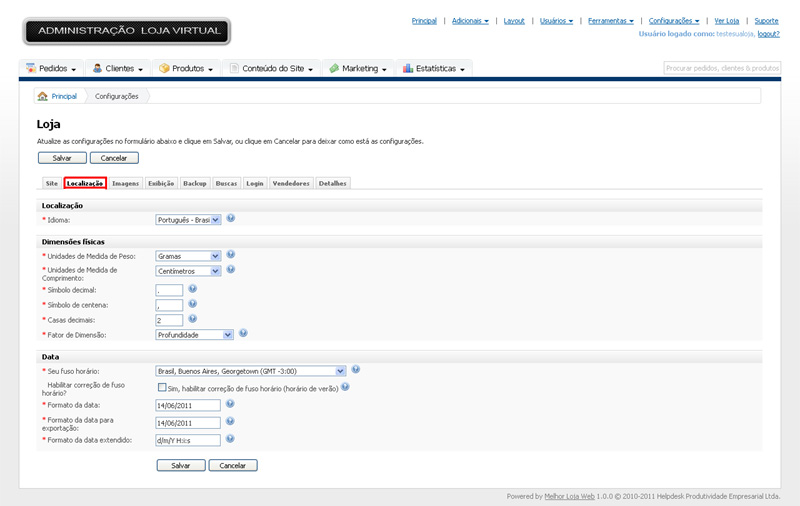Switch to the Vendedores tab
Screen dimensions: 800x506
pos(291,183)
